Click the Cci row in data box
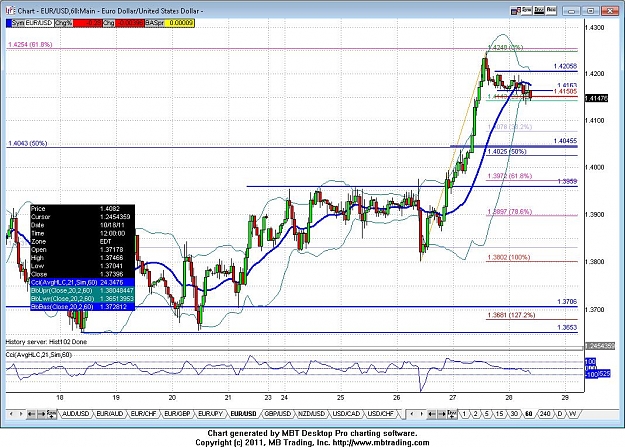Viewport: 625px width, 447px height. pyautogui.click(x=83, y=282)
